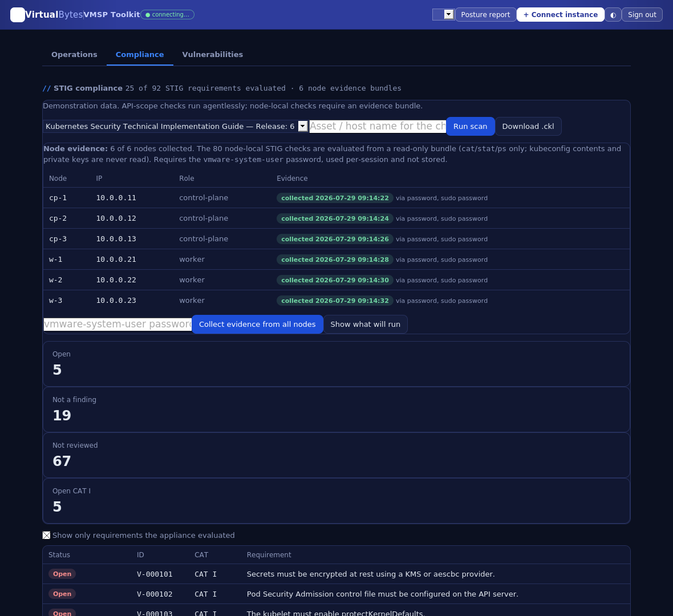Select the Compliance tab
673x616 pixels.
point(140,55)
